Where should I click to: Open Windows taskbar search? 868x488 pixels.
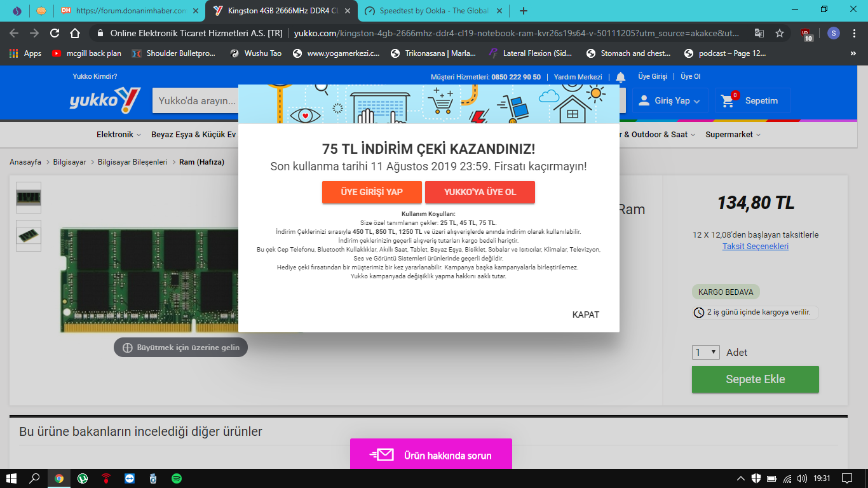(x=35, y=478)
